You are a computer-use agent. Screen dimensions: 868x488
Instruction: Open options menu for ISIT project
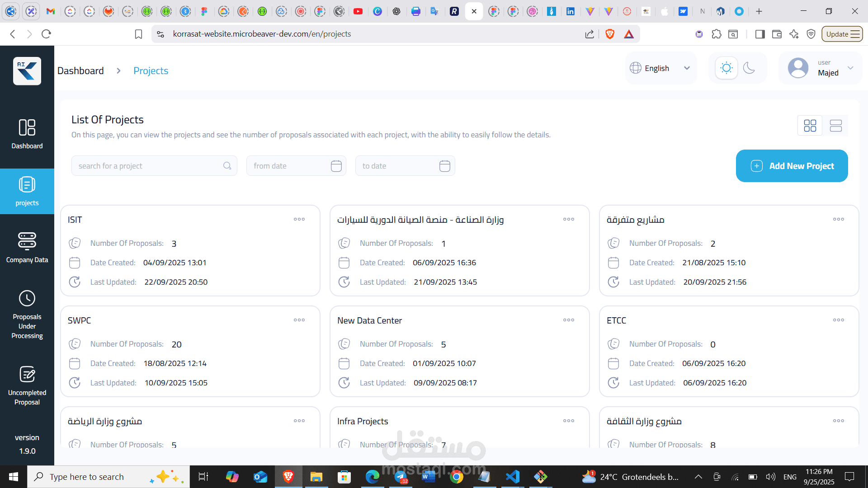pos(299,219)
